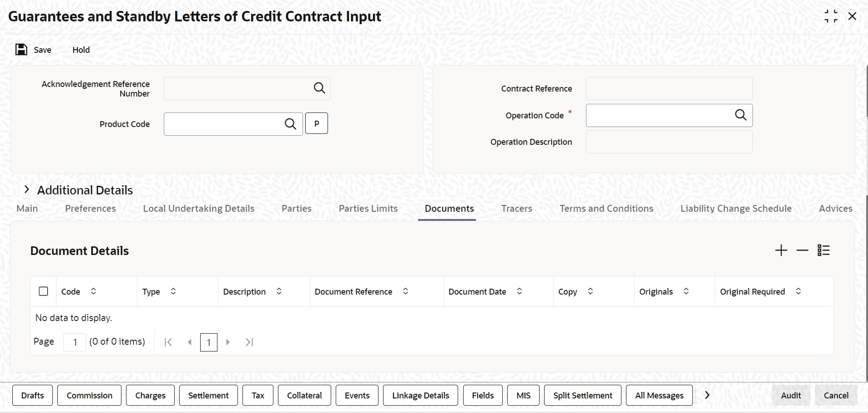Click the Page number input field
Viewport: 868px width, 413px height.
[x=75, y=342]
